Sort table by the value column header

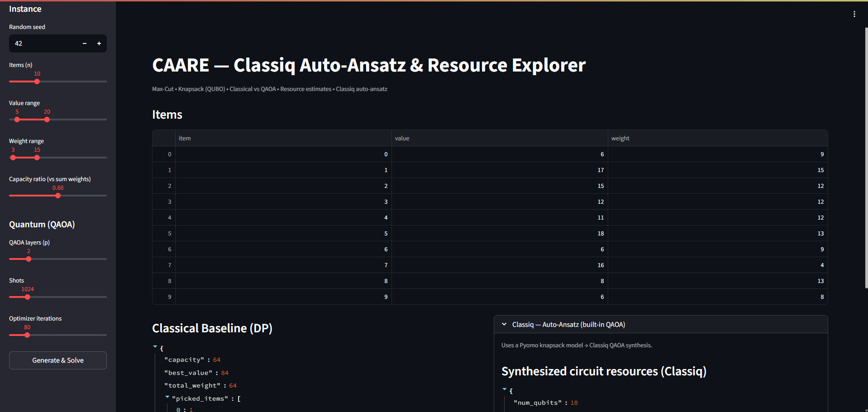tap(500, 138)
